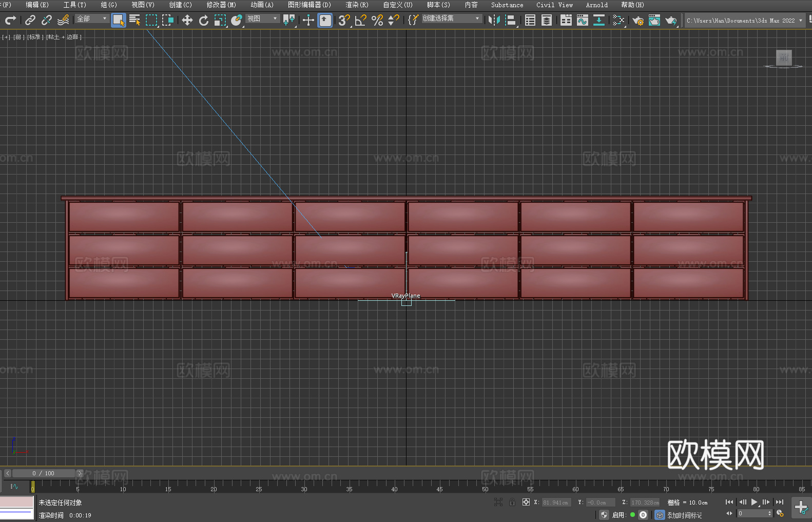This screenshot has width=812, height=522.
Task: Click the viewport '标准' label
Action: pyautogui.click(x=35, y=37)
